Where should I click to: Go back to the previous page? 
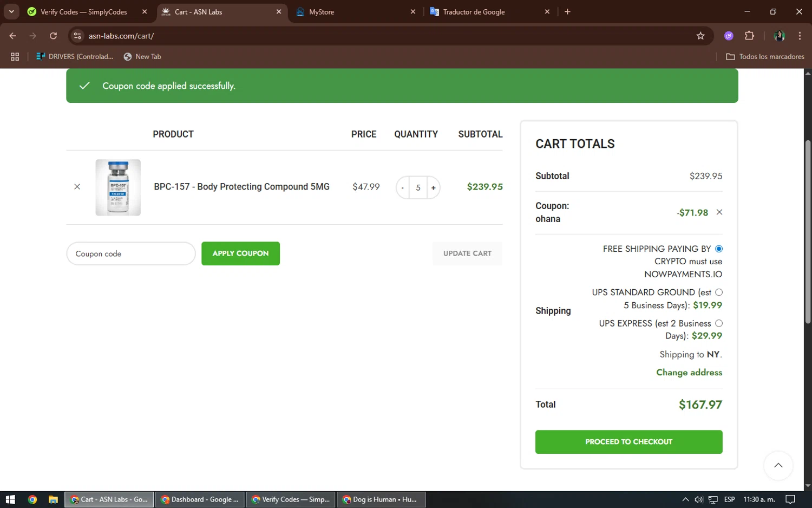click(x=13, y=36)
